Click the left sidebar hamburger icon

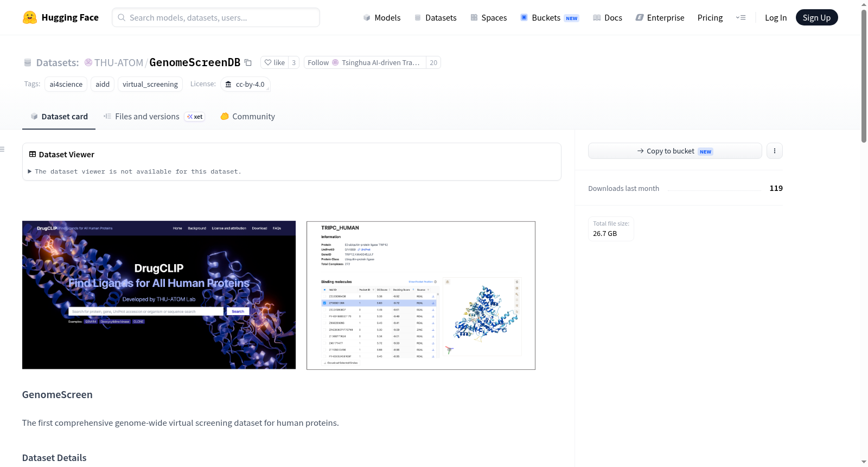pos(3,149)
